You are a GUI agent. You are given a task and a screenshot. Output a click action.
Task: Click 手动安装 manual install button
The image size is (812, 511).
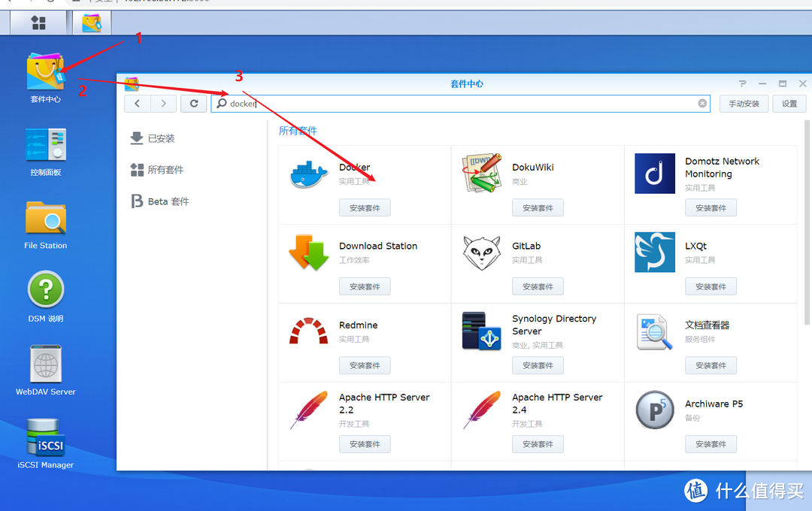tap(744, 104)
